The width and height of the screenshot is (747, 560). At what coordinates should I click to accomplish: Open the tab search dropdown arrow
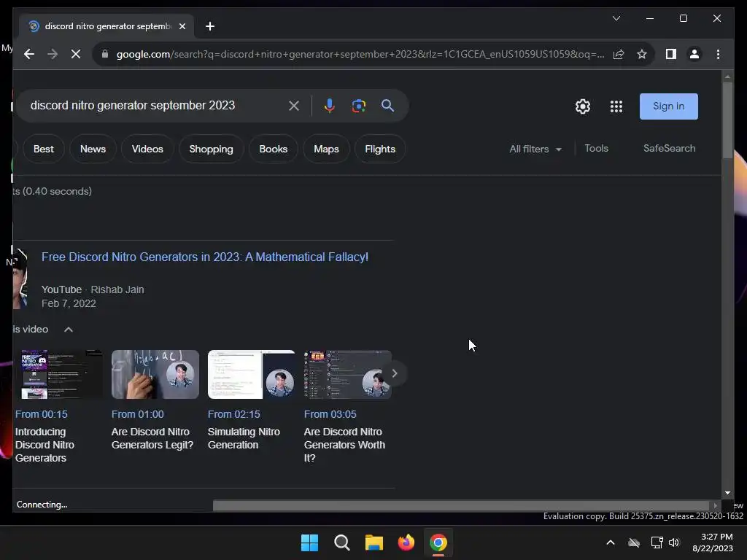[x=616, y=18]
